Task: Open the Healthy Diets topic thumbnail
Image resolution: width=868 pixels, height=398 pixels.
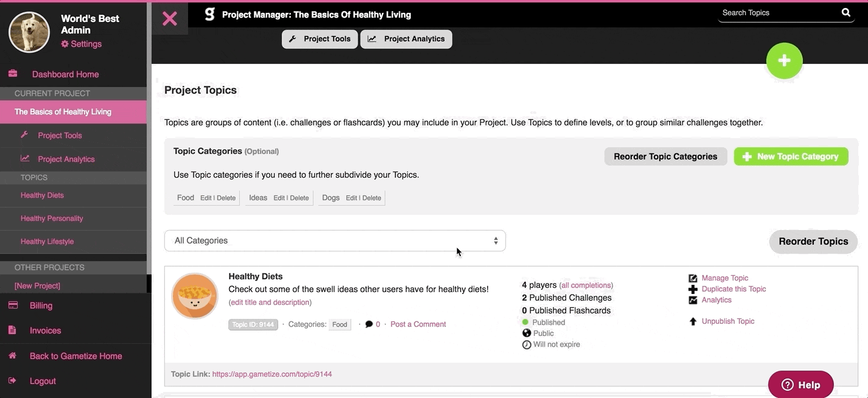Action: pos(195,296)
